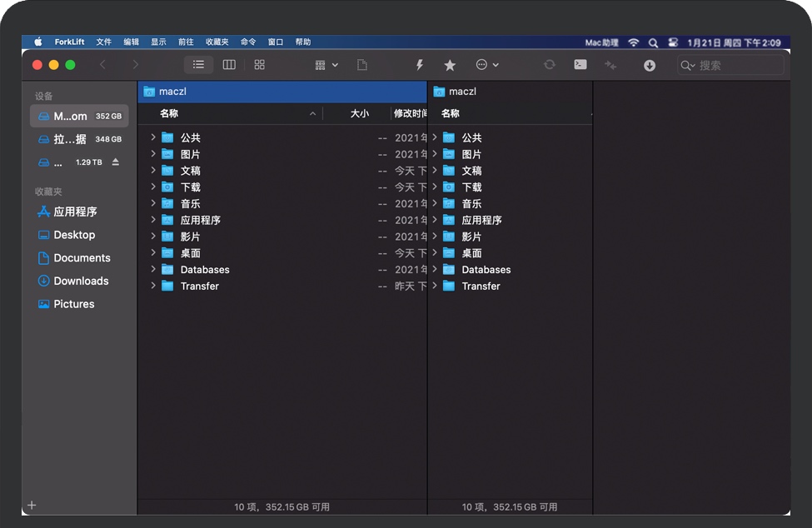The height and width of the screenshot is (528, 812).
Task: Open the arrange-by grid dropdown
Action: tap(326, 65)
